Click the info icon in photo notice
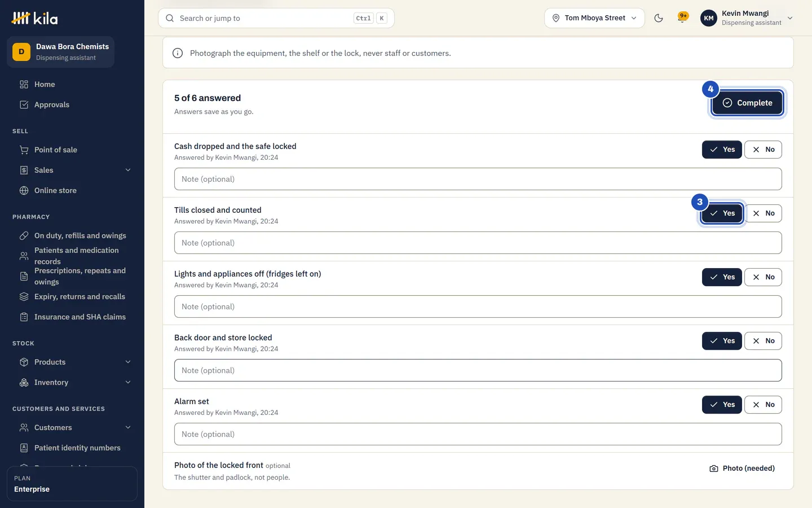This screenshot has height=508, width=812. (178, 53)
